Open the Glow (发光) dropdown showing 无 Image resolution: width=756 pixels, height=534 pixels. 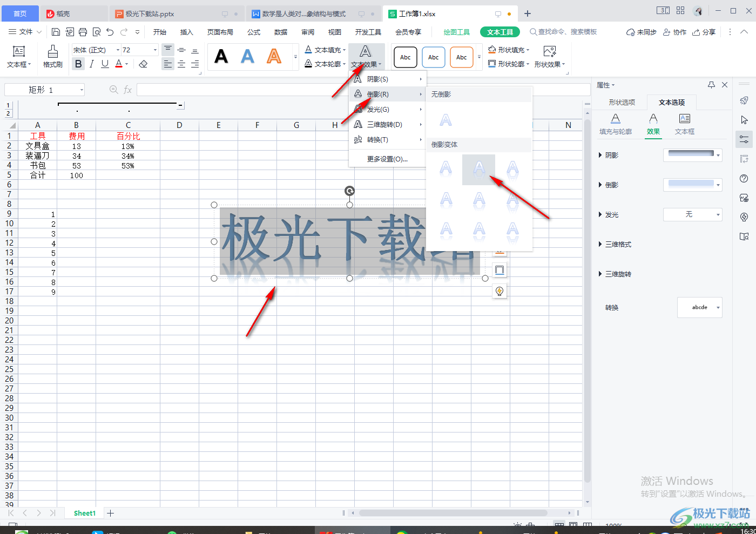pyautogui.click(x=693, y=214)
